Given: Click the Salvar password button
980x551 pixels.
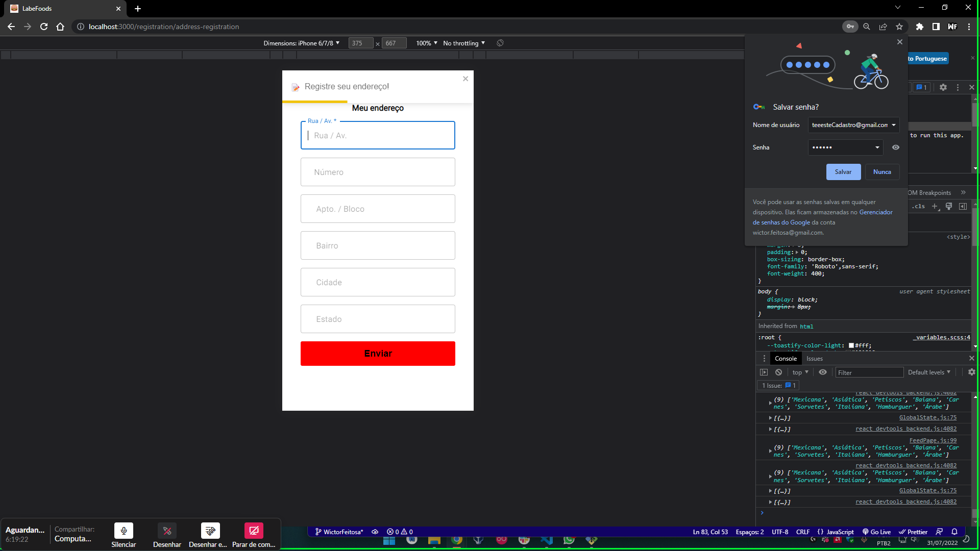Looking at the screenshot, I should [x=843, y=172].
